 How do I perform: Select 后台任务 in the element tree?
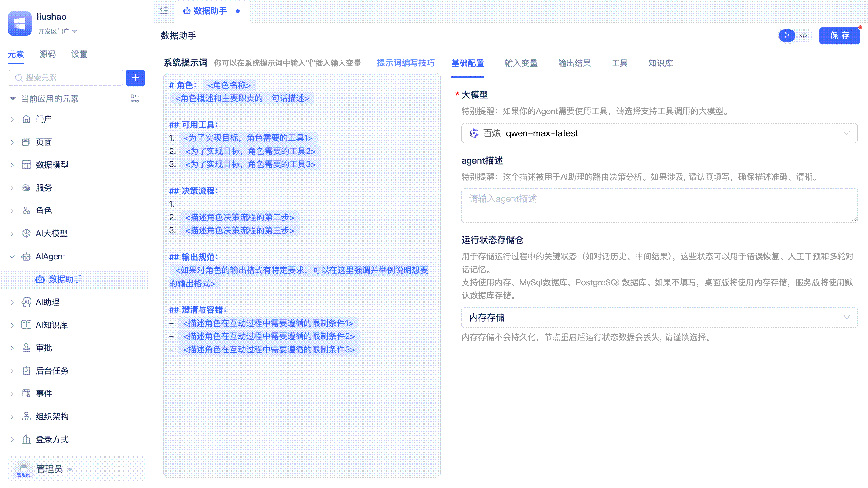coord(52,371)
